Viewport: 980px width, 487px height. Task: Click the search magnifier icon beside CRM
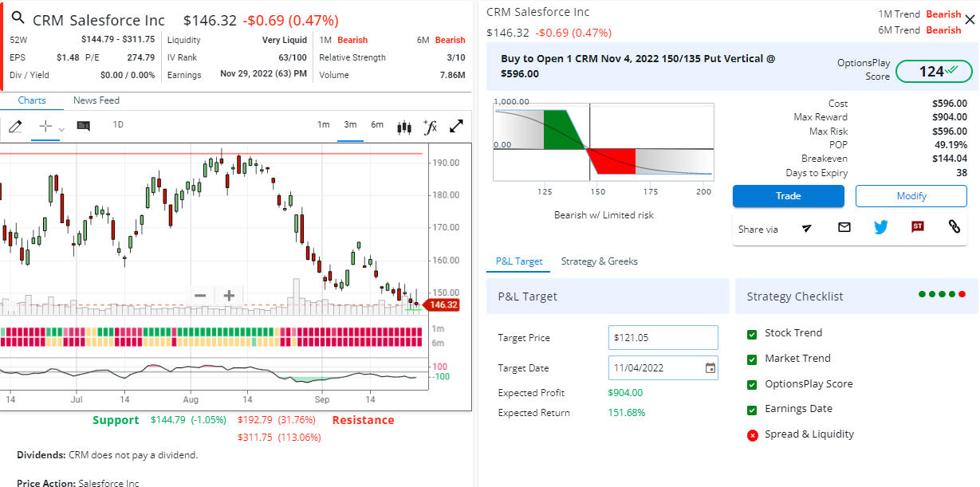click(x=18, y=19)
